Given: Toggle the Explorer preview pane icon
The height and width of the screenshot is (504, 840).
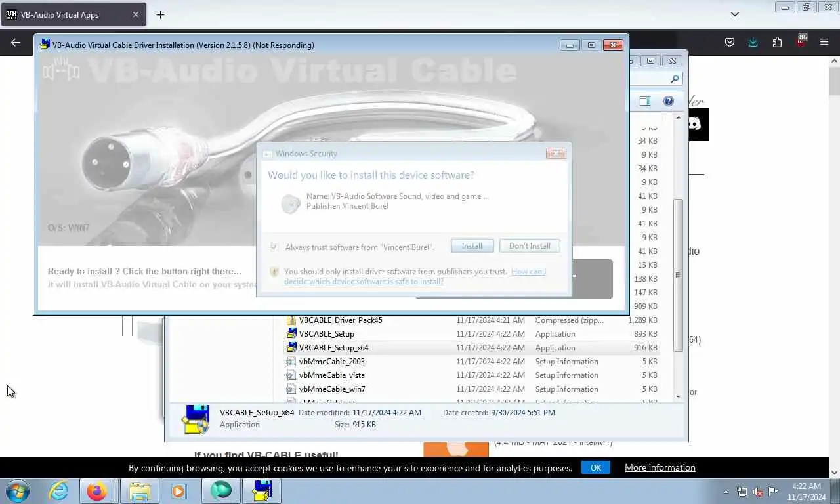Looking at the screenshot, I should coord(645,101).
